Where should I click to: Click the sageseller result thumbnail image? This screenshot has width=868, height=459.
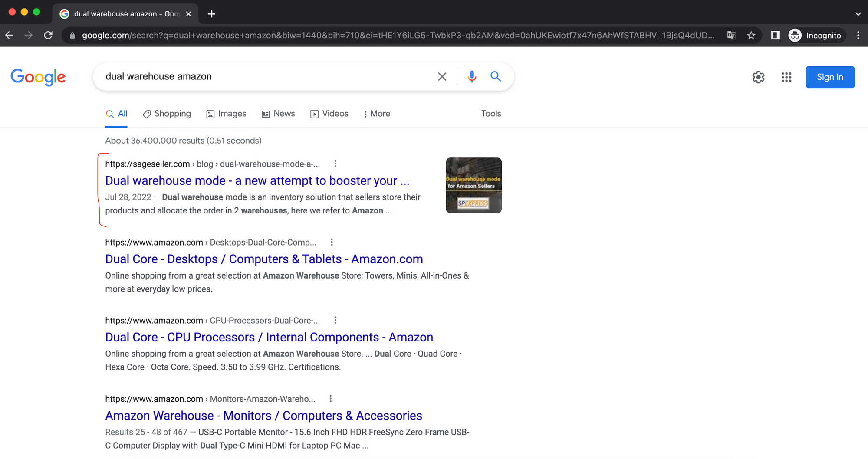click(x=473, y=185)
